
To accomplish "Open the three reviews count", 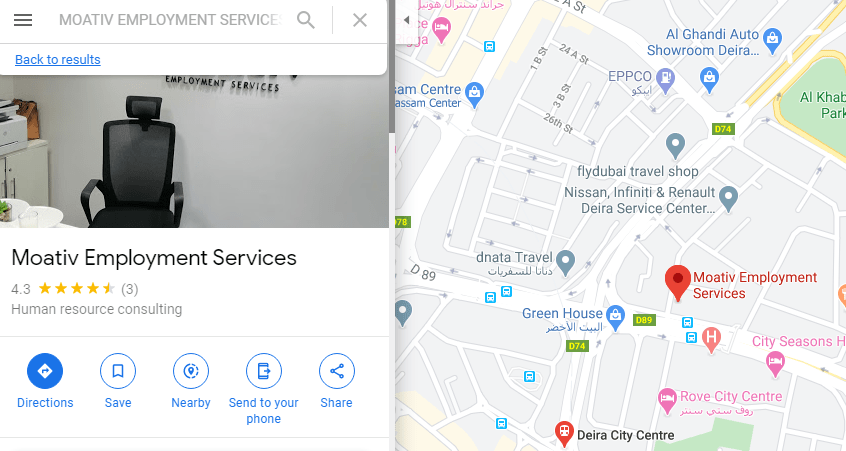I will pos(129,289).
